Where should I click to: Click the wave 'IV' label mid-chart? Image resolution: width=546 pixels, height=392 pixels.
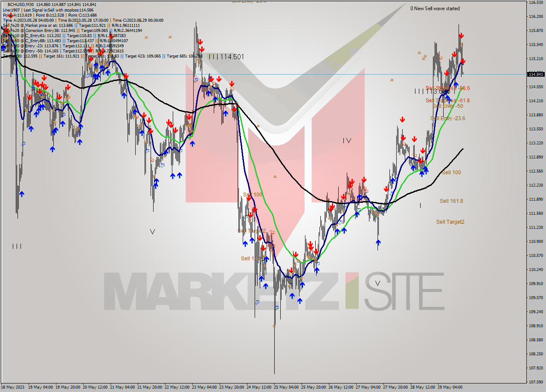[x=347, y=140]
